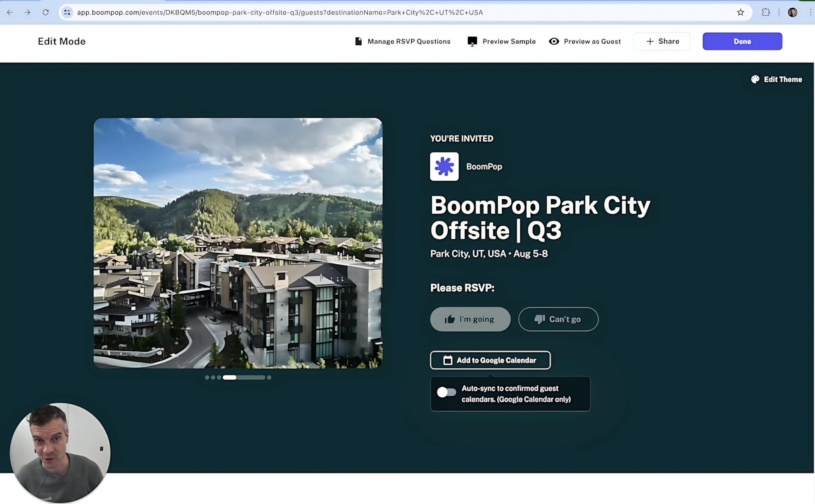Open the Chrome profile avatar menu

click(792, 12)
